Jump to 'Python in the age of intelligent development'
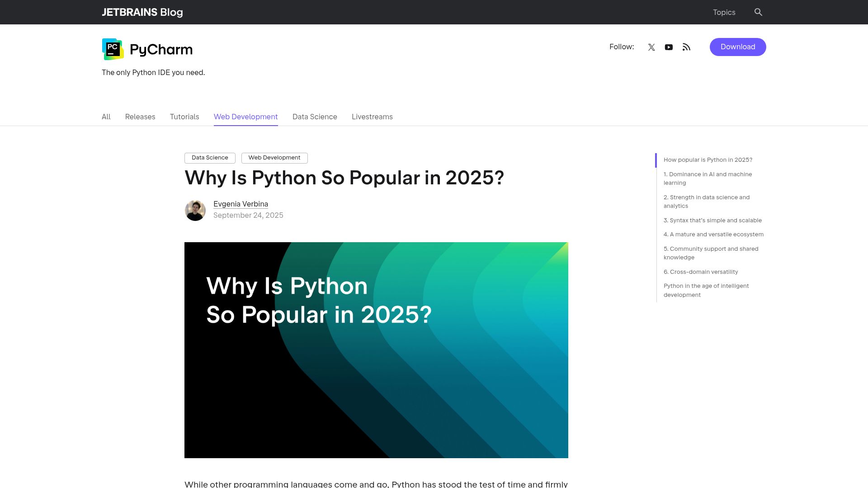Image resolution: width=868 pixels, height=488 pixels. click(x=706, y=291)
